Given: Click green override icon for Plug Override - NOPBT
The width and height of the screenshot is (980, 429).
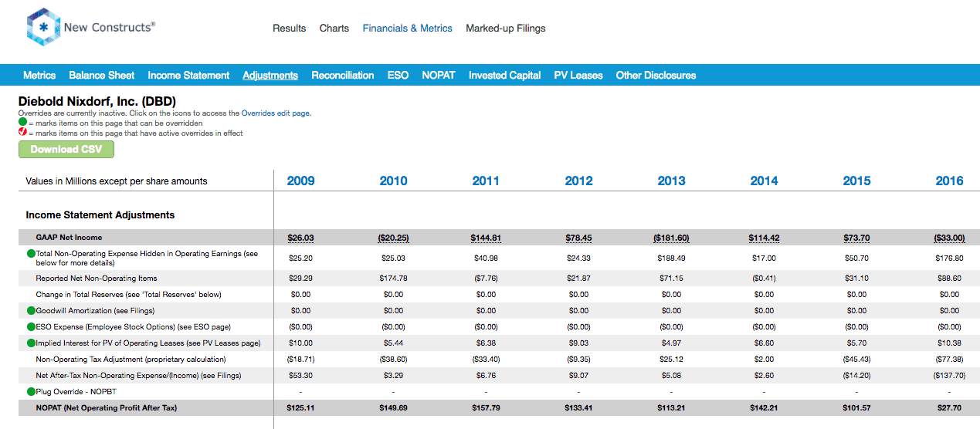Looking at the screenshot, I should tap(31, 392).
